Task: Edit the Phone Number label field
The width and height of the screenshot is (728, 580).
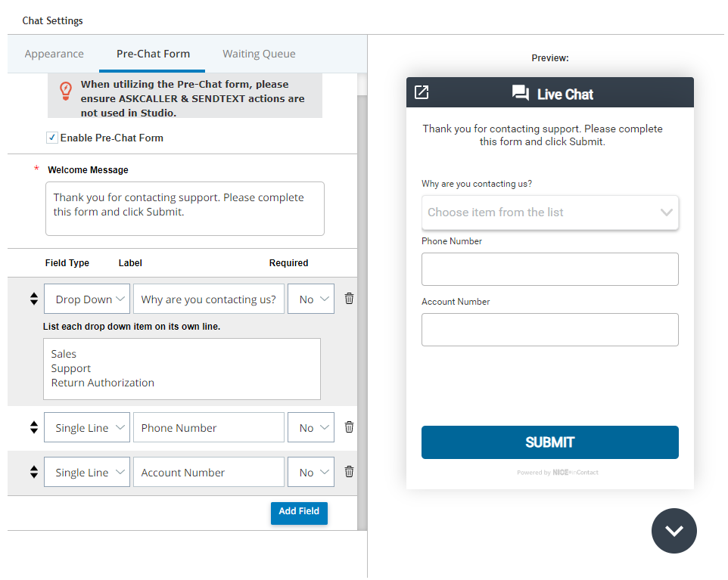Action: coord(208,427)
